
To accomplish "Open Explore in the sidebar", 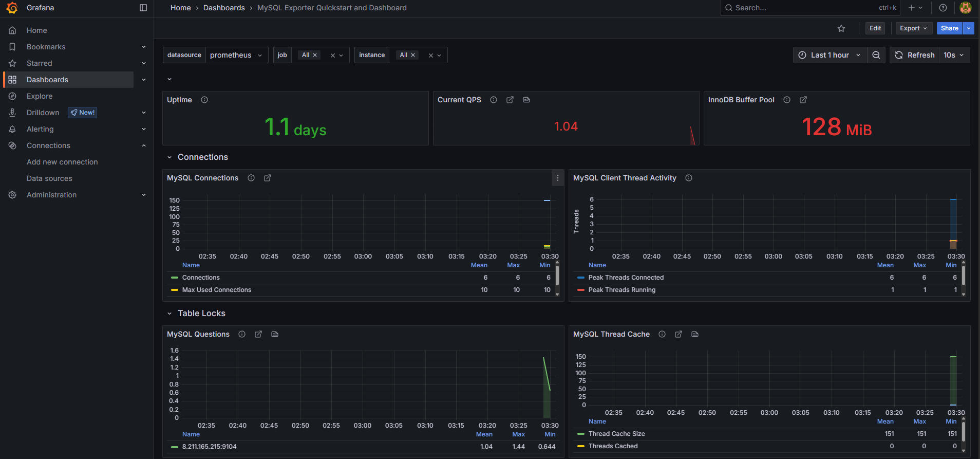I will [x=40, y=96].
